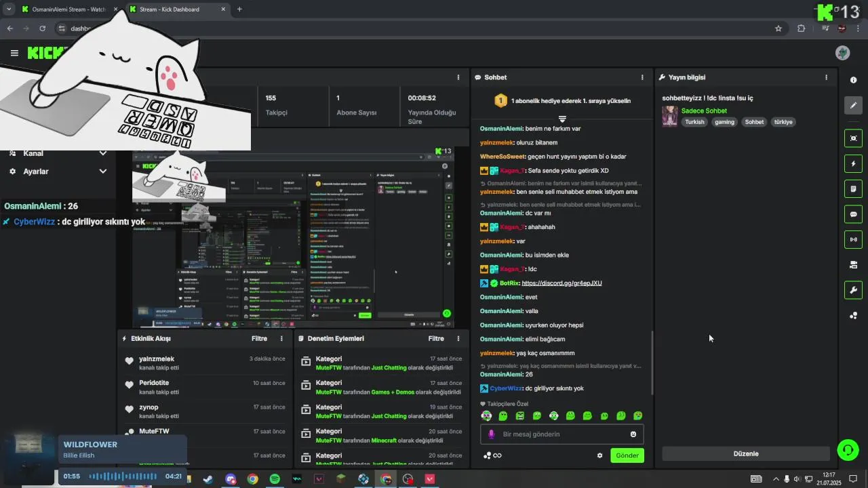Click the server layout icon in sidebar

coord(853,265)
